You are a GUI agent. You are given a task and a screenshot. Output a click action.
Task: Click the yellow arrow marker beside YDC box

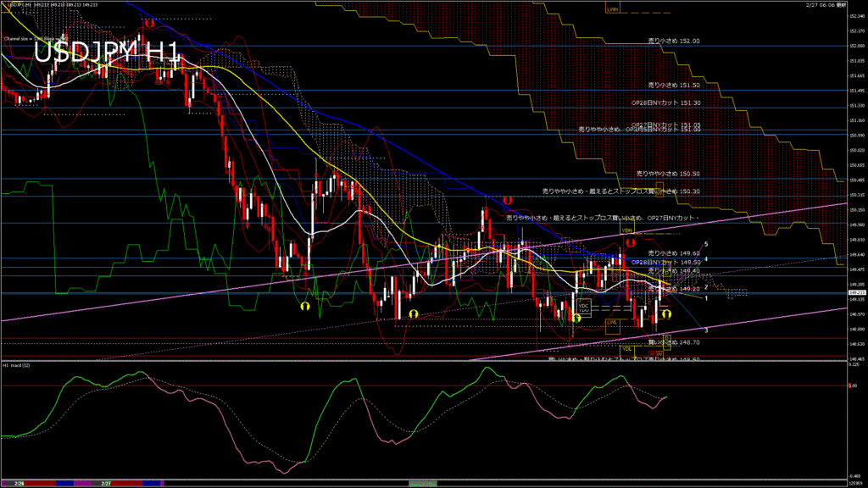click(x=576, y=318)
